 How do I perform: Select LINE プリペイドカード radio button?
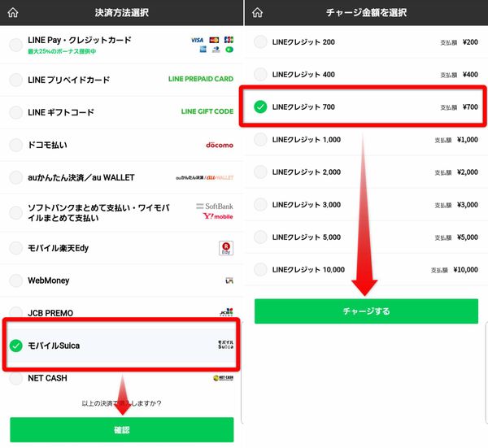pyautogui.click(x=16, y=80)
